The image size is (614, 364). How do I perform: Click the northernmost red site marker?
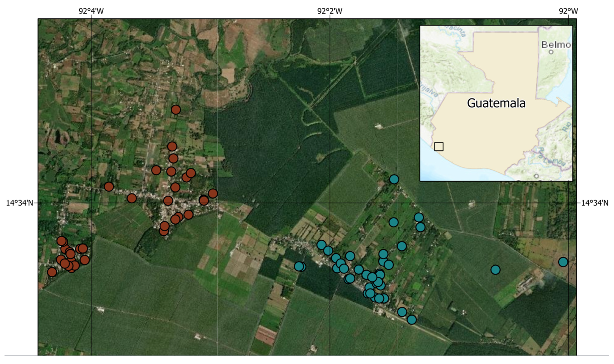coord(175,110)
